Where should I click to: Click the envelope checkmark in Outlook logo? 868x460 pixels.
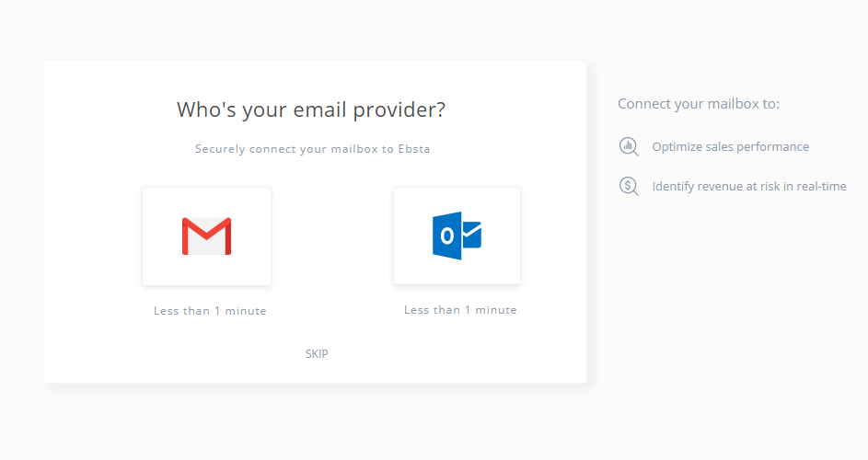click(471, 235)
